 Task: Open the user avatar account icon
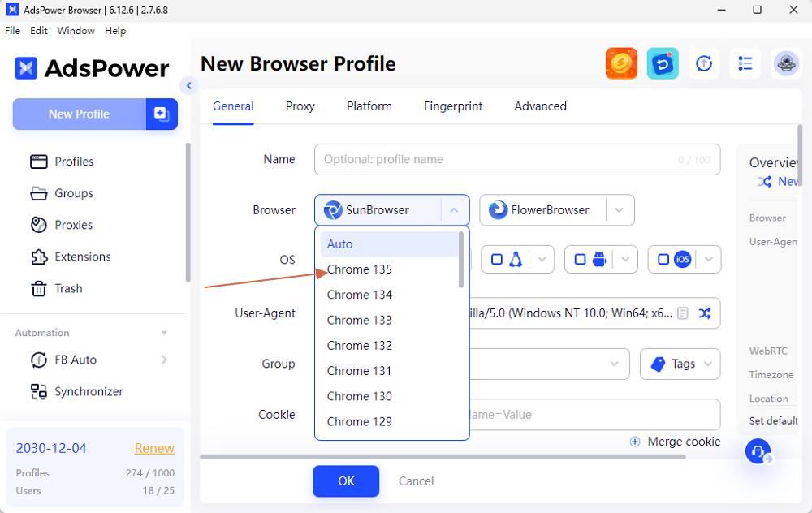pyautogui.click(x=786, y=63)
